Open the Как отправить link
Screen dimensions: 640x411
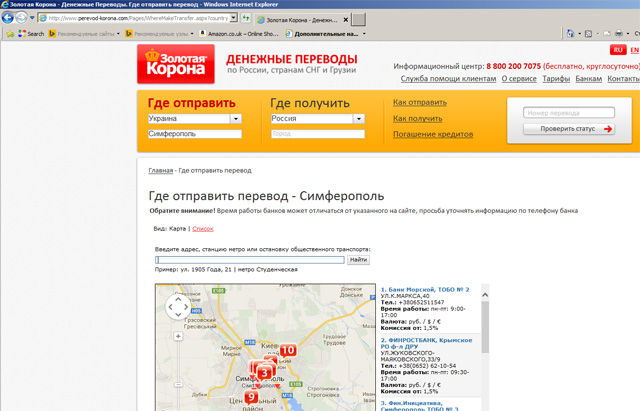pyautogui.click(x=420, y=102)
